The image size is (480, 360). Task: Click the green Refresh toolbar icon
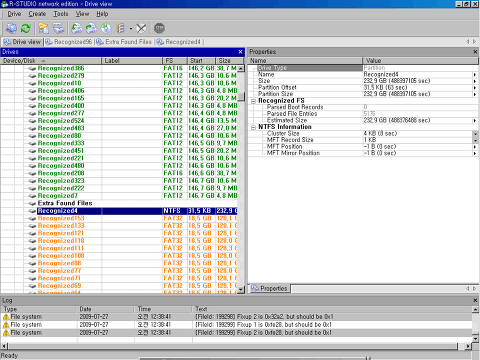[x=26, y=28]
